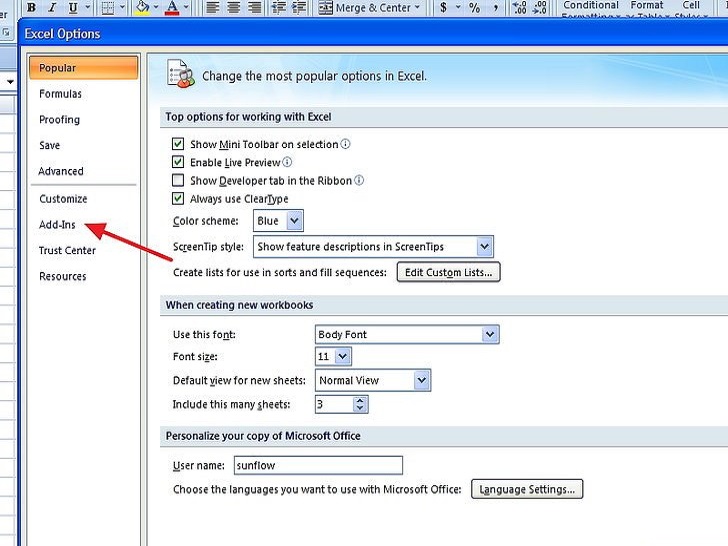Open the Accounting format dropdown arrow
This screenshot has height=546, width=728.
[458, 7]
